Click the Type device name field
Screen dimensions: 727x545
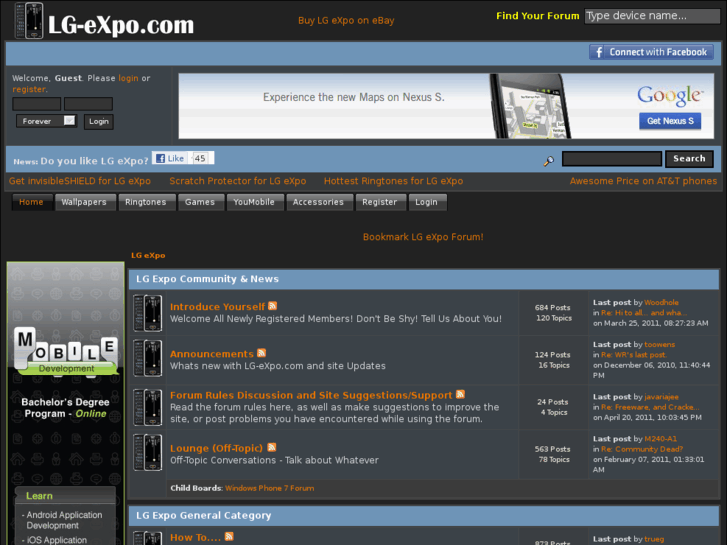point(652,16)
